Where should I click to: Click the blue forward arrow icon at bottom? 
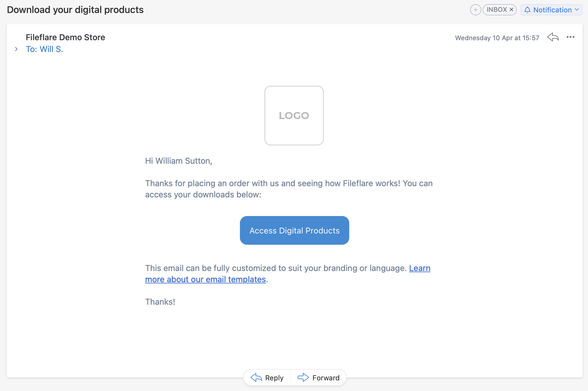(x=303, y=377)
